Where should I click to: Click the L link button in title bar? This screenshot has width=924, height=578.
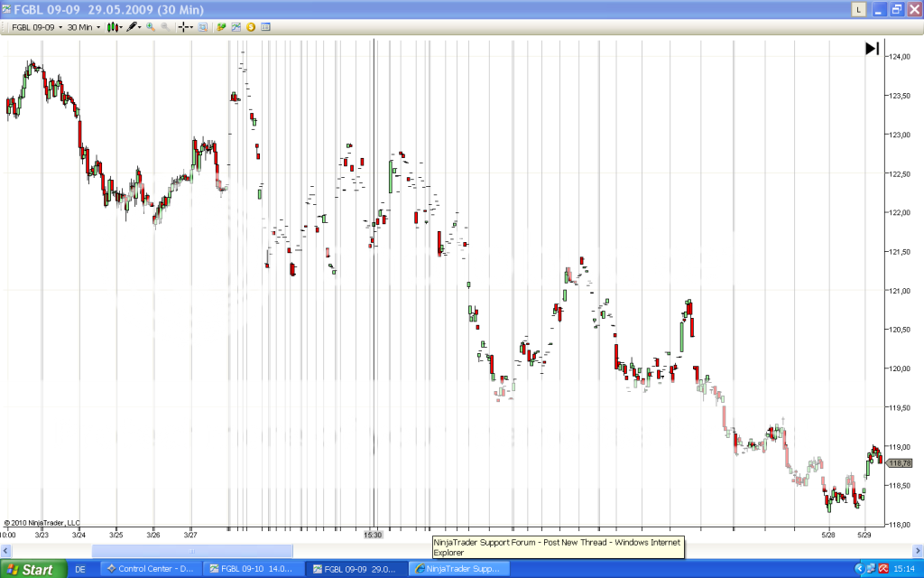[x=858, y=8]
